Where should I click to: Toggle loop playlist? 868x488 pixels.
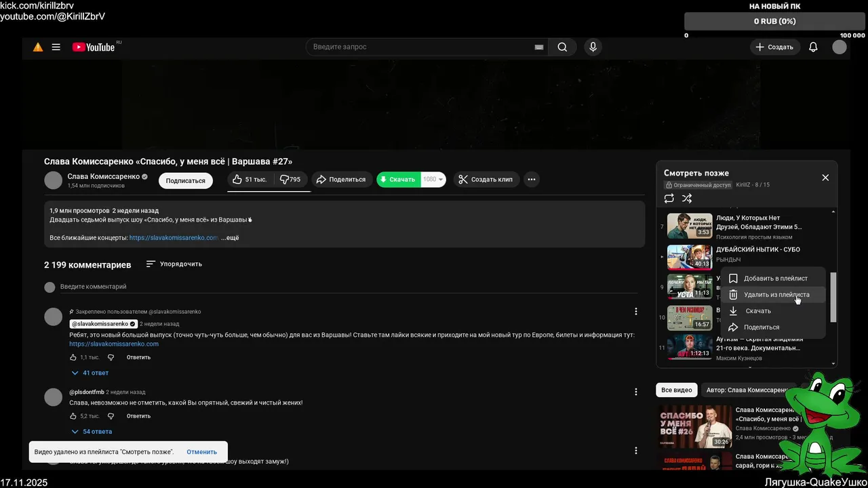point(669,199)
